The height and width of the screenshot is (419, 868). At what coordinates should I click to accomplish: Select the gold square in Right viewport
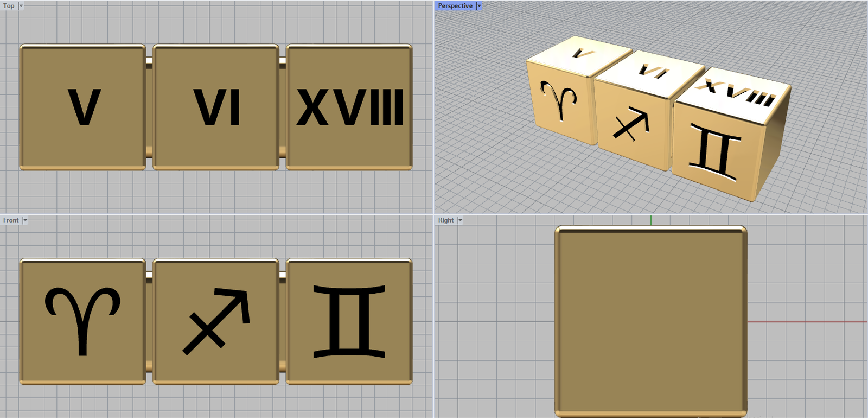(x=651, y=321)
